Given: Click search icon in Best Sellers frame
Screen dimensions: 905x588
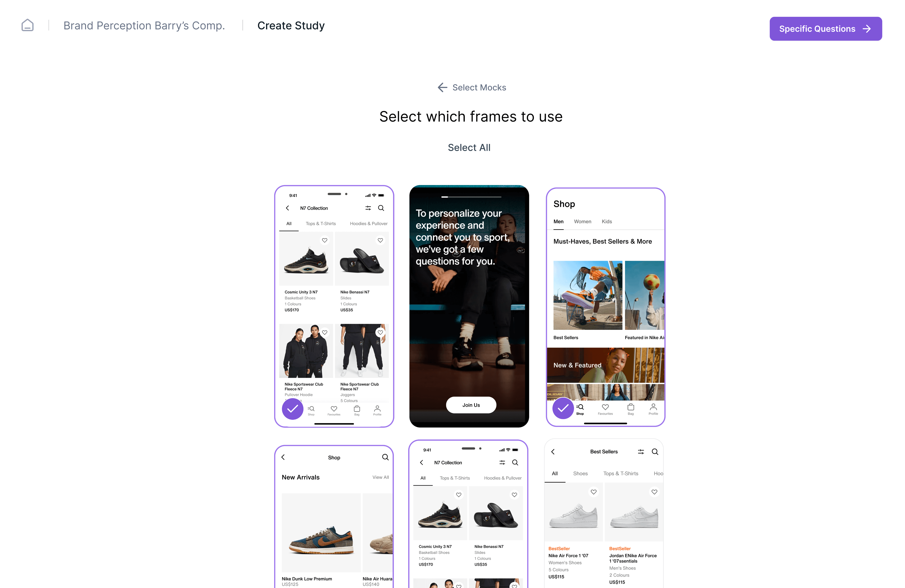Looking at the screenshot, I should pos(655,451).
